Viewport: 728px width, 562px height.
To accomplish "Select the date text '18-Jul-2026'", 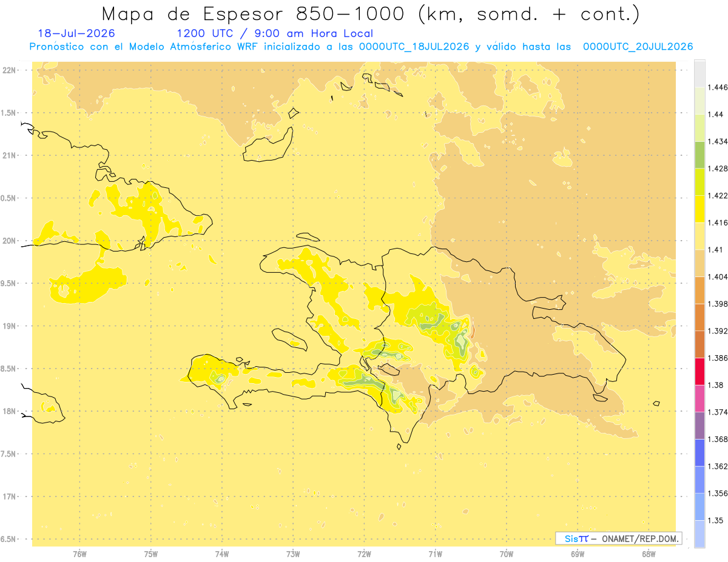I will coord(76,33).
